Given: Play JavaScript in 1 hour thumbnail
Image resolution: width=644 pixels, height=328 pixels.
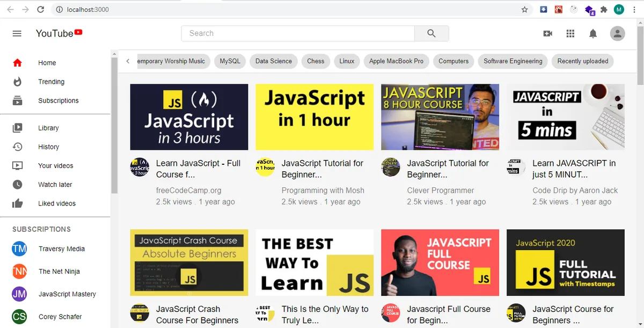Looking at the screenshot, I should click(314, 117).
